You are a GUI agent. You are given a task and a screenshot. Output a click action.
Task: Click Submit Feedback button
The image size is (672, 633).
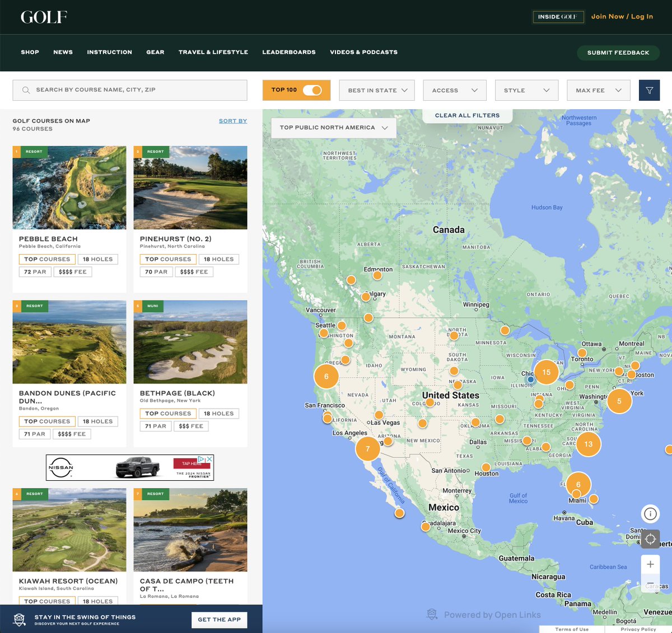click(x=618, y=53)
